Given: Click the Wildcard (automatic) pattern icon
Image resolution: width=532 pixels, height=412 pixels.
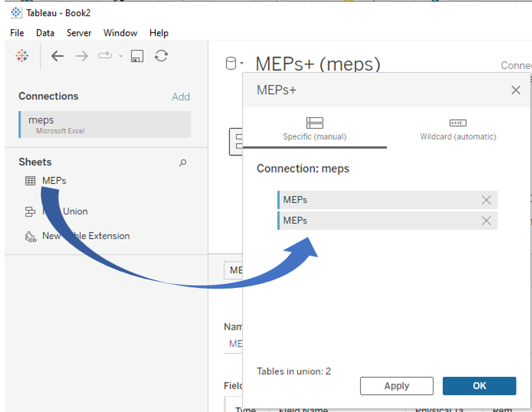Looking at the screenshot, I should point(458,123).
